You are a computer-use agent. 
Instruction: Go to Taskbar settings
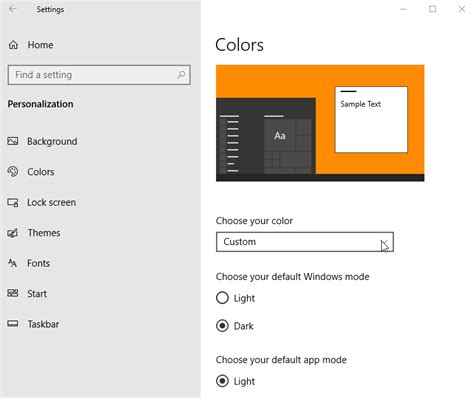click(x=43, y=324)
